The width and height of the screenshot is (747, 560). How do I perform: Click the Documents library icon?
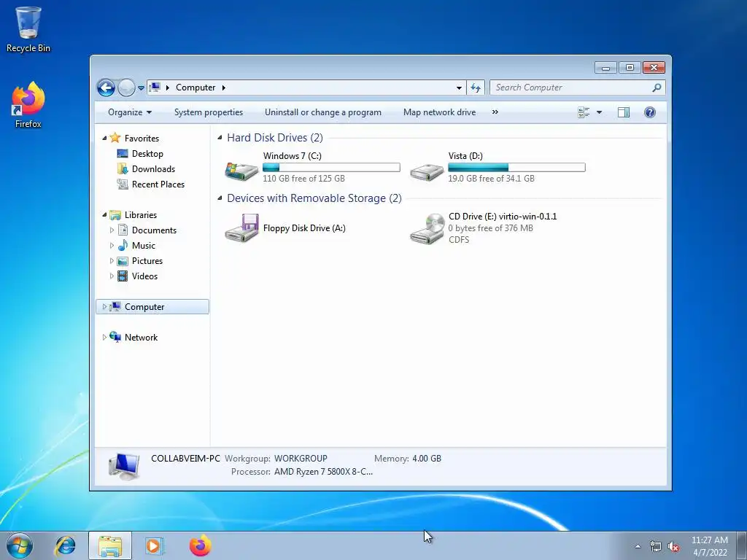[x=123, y=230]
